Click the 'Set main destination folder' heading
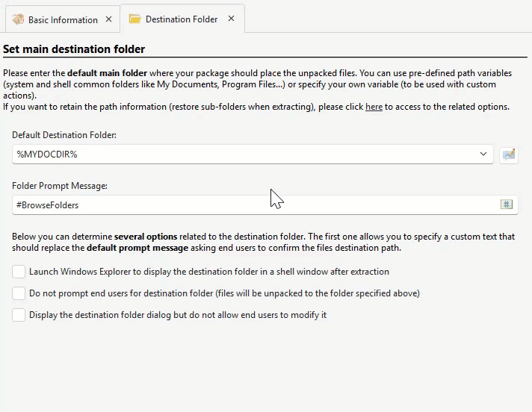This screenshot has height=412, width=532. click(74, 49)
